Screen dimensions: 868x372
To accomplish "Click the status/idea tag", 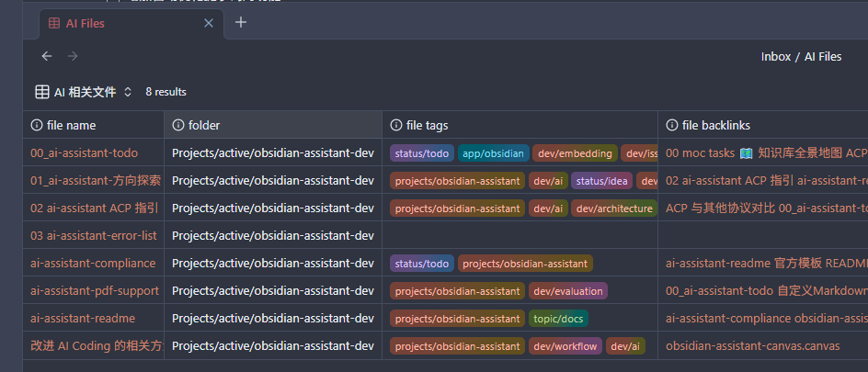I will tap(601, 181).
